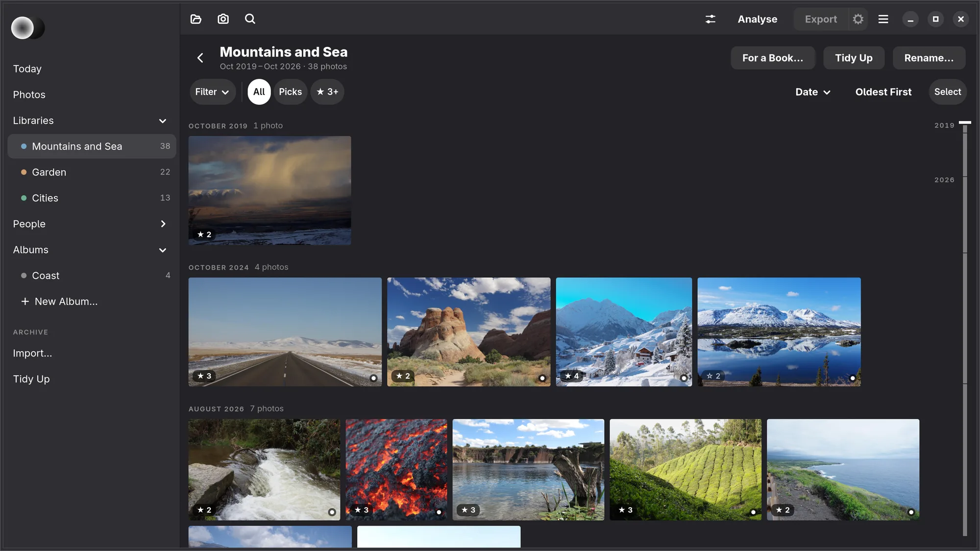Image resolution: width=980 pixels, height=551 pixels.
Task: Expand the People section
Action: (163, 224)
